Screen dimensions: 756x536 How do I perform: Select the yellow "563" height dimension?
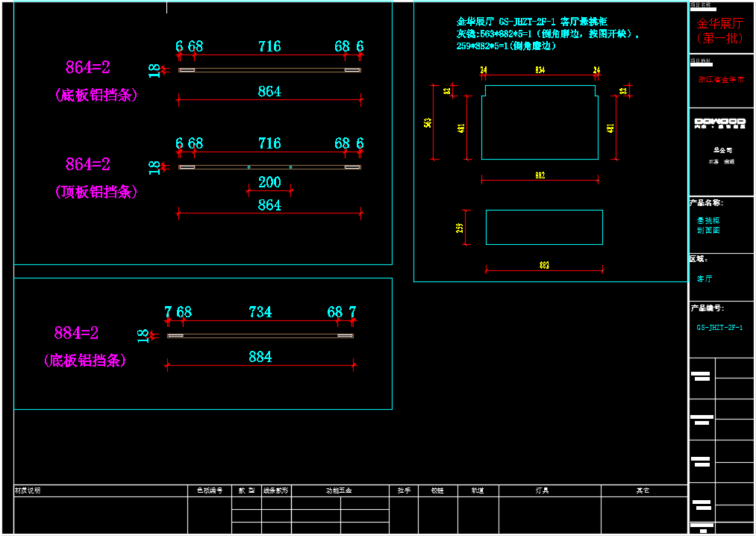428,122
